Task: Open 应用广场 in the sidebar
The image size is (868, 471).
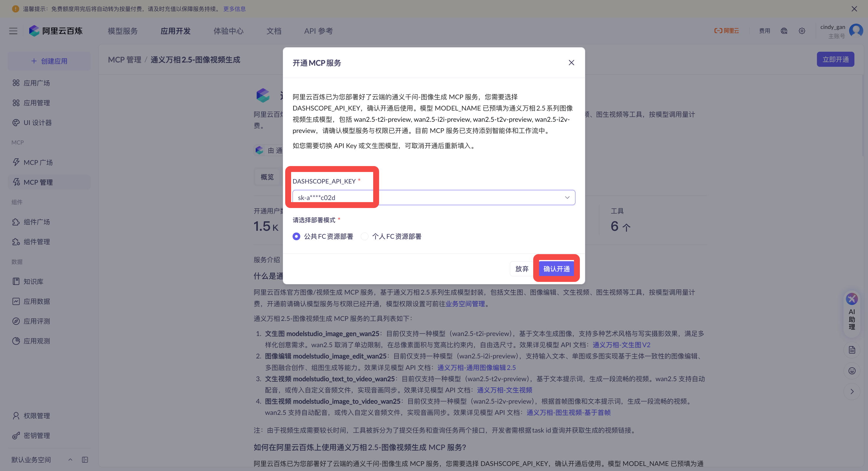Action: pos(49,83)
